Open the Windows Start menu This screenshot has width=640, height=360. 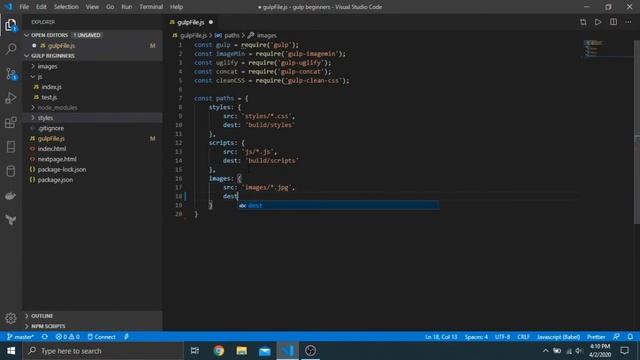[x=11, y=351]
